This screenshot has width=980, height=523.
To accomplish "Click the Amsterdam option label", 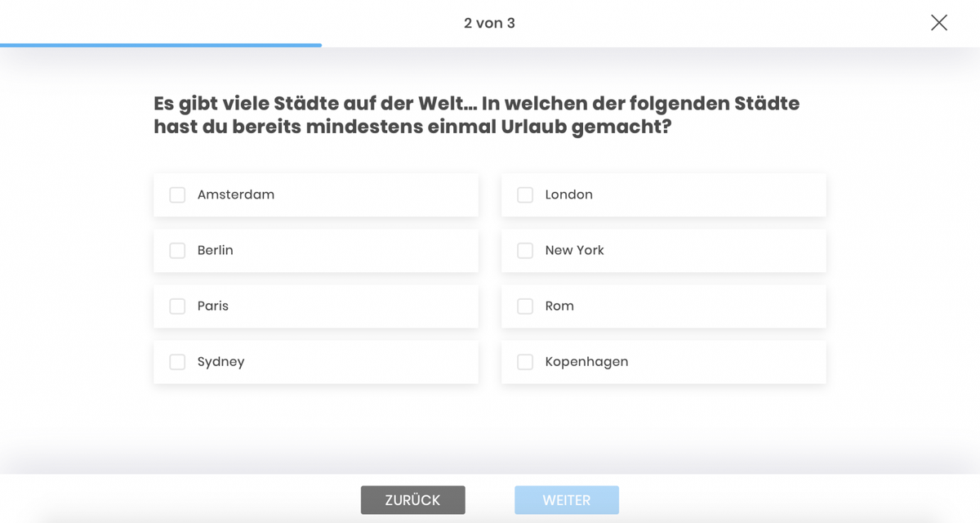I will [x=236, y=194].
